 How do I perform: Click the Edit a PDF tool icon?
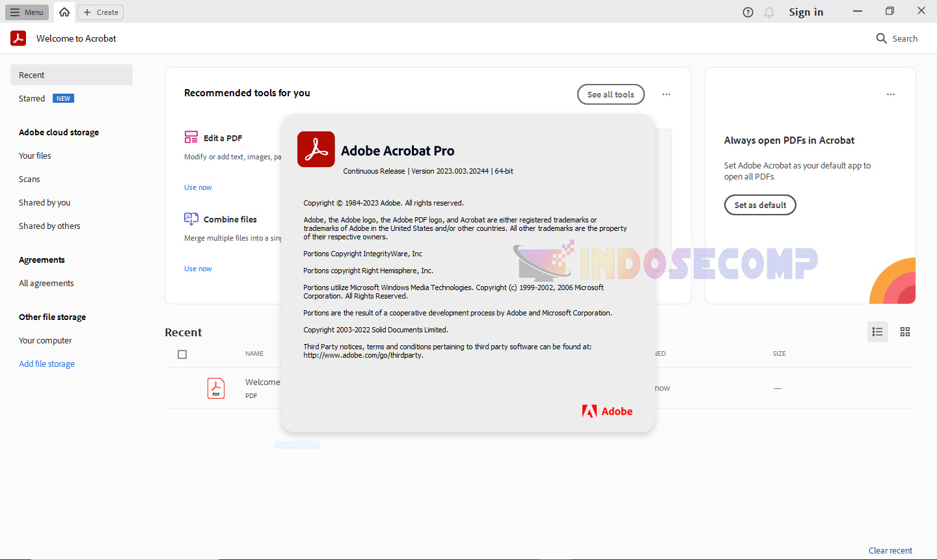pyautogui.click(x=191, y=137)
